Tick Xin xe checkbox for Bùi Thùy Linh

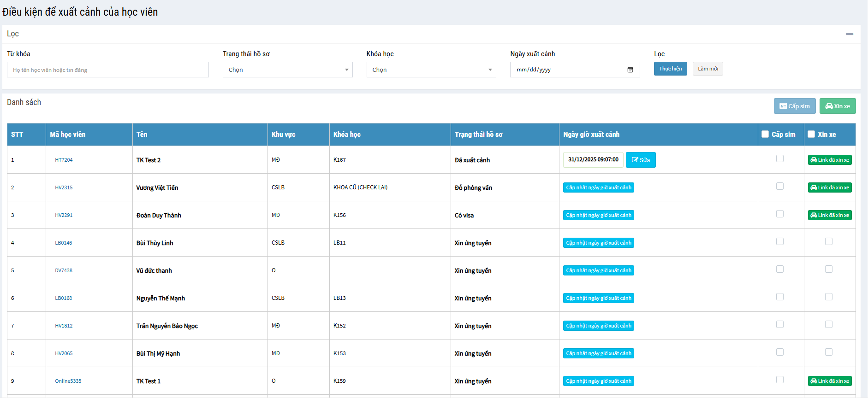point(829,241)
